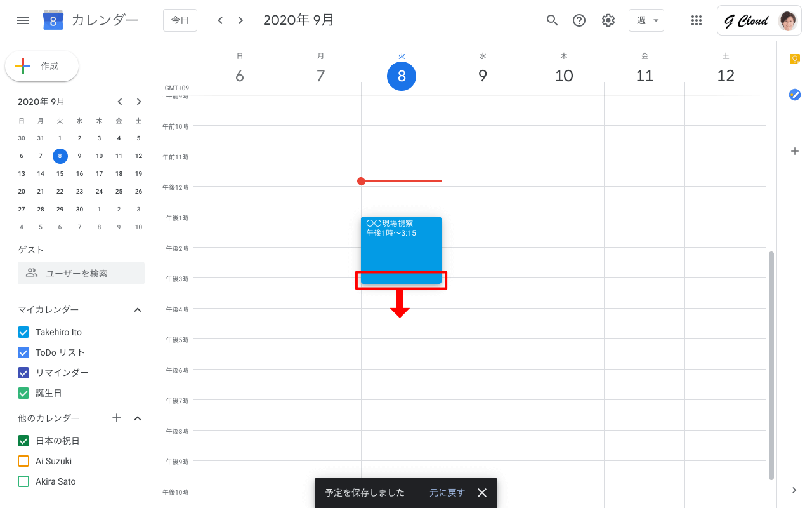
Task: Open the Tasks side panel icon
Action: [x=794, y=95]
